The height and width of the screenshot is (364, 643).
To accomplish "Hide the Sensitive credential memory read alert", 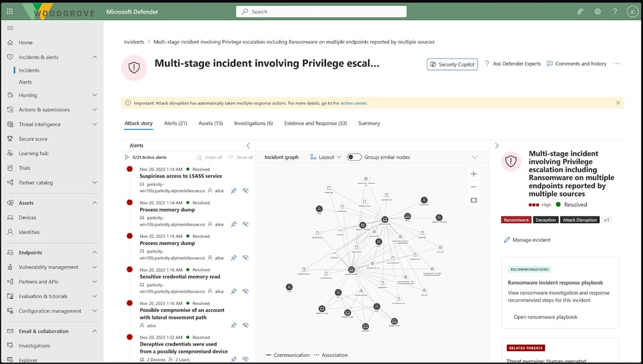I will coord(246,291).
